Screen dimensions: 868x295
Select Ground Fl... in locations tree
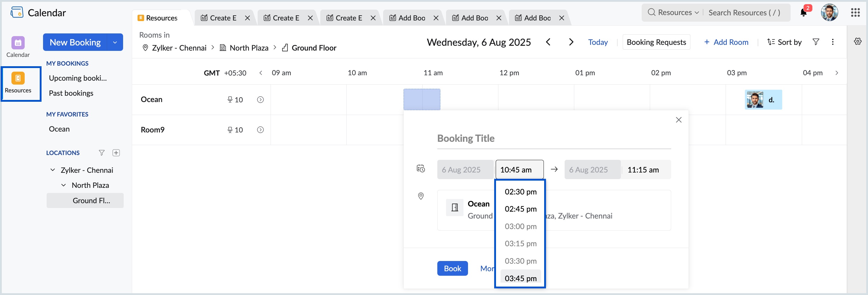coord(85,200)
